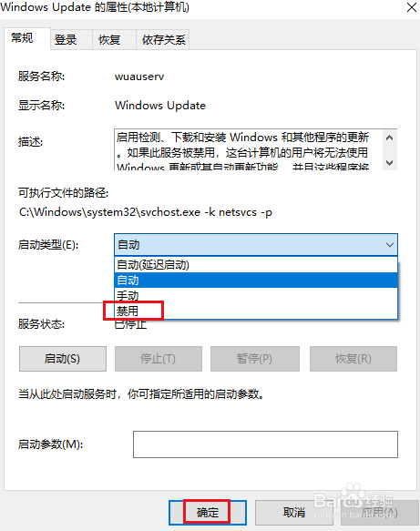
Task: Click the 启动(S) button
Action: click(x=63, y=359)
